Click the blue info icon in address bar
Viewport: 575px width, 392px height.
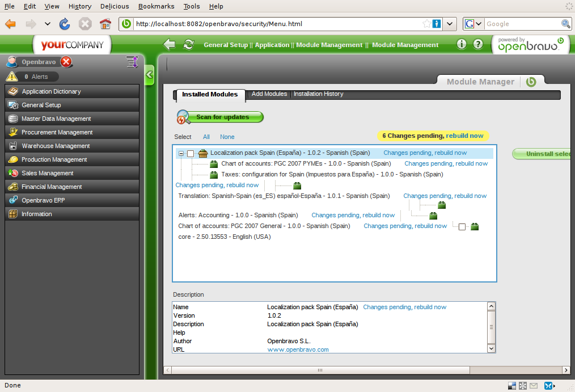coord(437,24)
